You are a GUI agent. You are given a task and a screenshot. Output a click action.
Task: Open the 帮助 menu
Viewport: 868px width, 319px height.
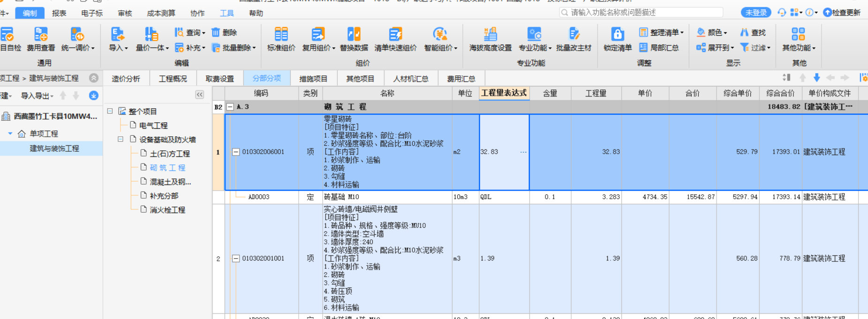coord(256,13)
